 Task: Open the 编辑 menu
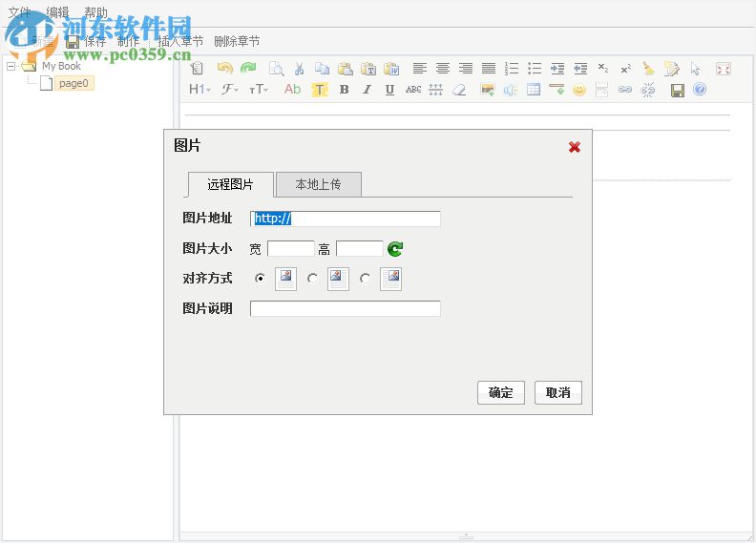(57, 12)
